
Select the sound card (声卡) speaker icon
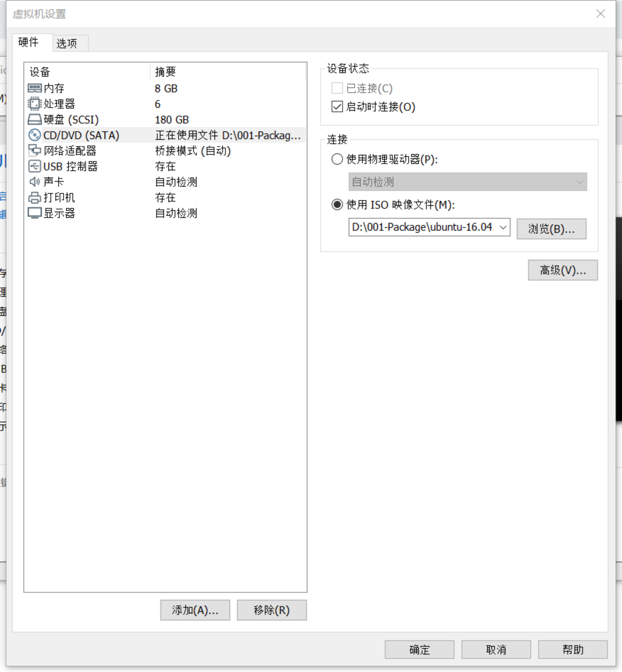click(x=35, y=182)
